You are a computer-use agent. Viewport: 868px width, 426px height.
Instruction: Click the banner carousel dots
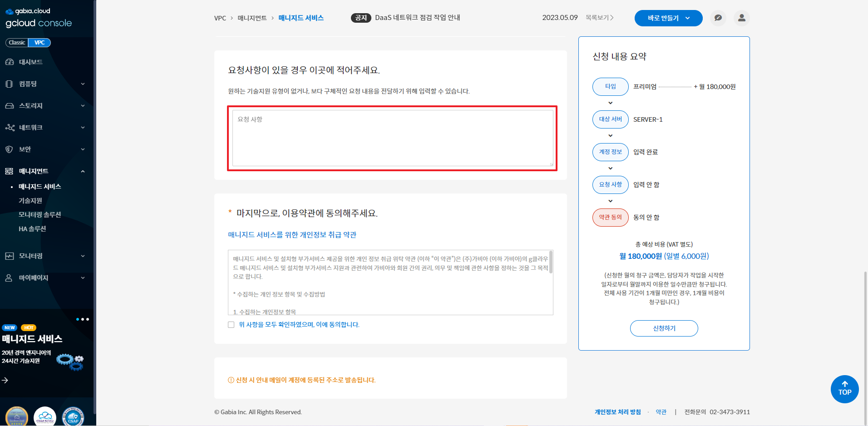click(x=83, y=319)
